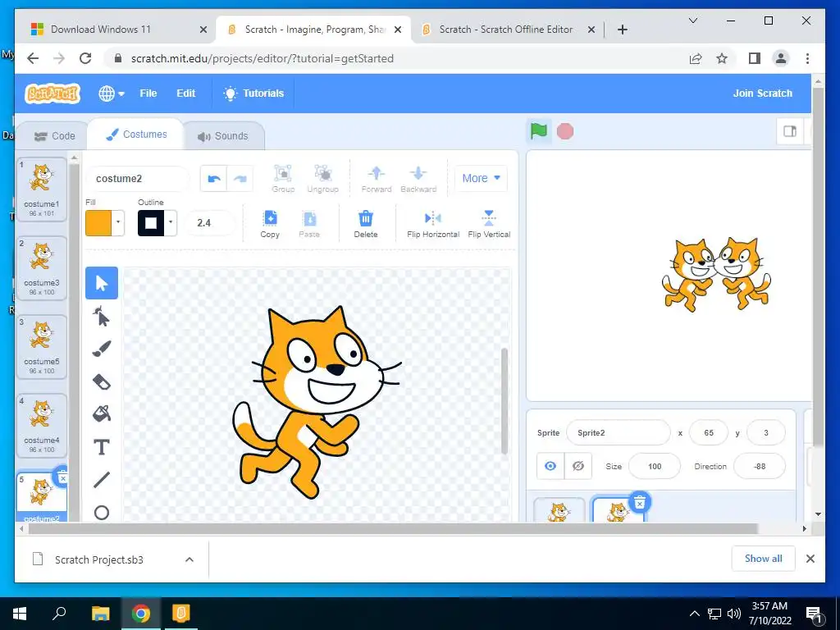The width and height of the screenshot is (840, 630).
Task: Hide the sprite with crossed-eye icon
Action: (578, 466)
